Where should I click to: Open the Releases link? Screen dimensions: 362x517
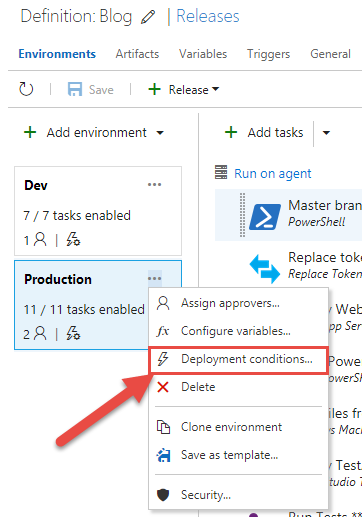(208, 16)
